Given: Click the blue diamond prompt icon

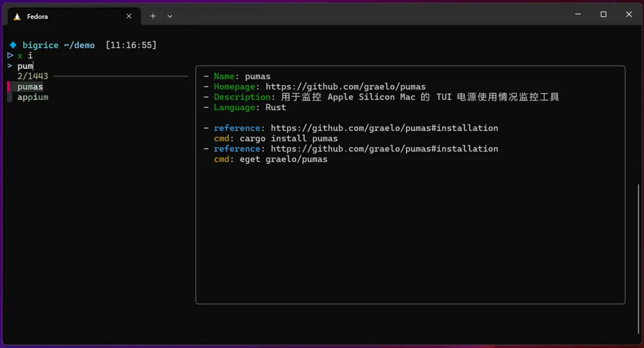Looking at the screenshot, I should point(13,45).
